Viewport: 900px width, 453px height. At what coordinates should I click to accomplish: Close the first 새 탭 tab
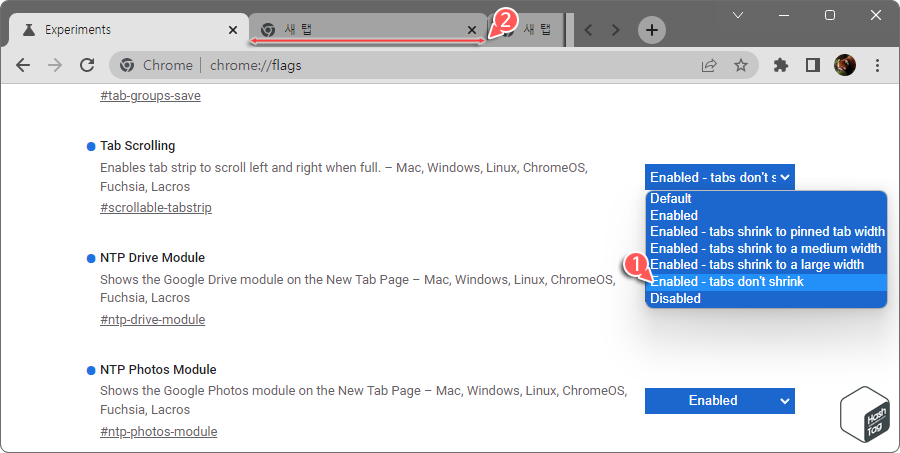(471, 30)
